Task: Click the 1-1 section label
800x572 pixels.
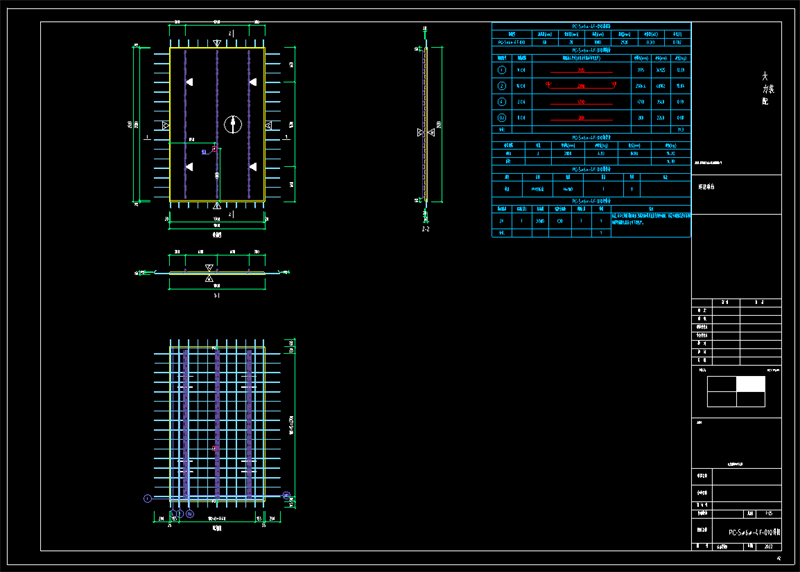Action: click(217, 295)
